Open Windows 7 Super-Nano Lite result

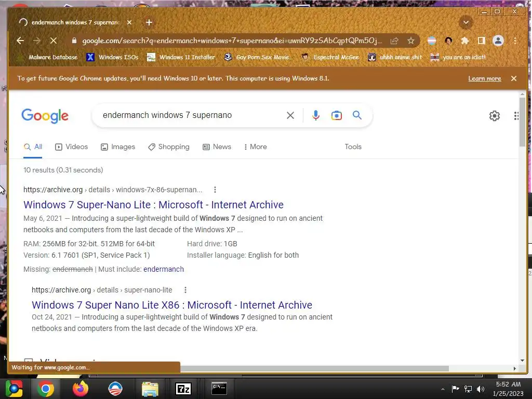(x=153, y=205)
